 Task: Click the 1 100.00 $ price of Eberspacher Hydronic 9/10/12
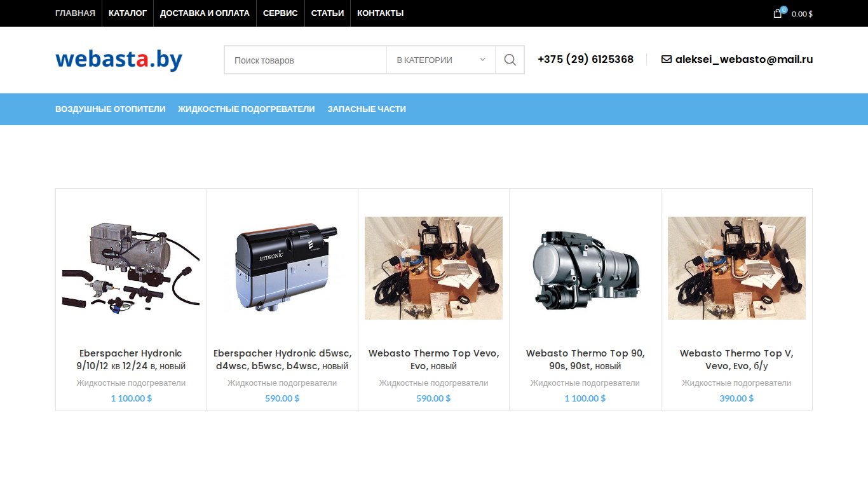(x=132, y=398)
